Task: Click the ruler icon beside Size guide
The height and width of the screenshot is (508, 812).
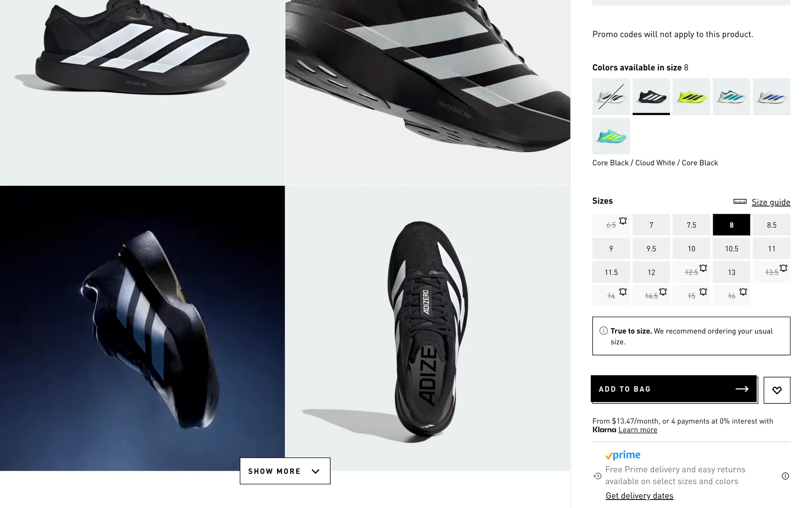Action: click(x=740, y=202)
